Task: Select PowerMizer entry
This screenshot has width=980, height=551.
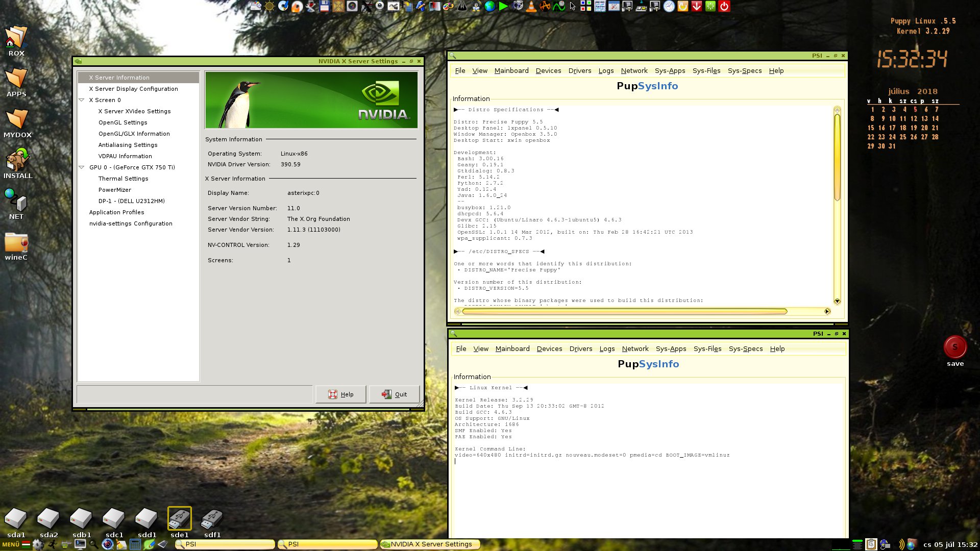Action: point(114,190)
